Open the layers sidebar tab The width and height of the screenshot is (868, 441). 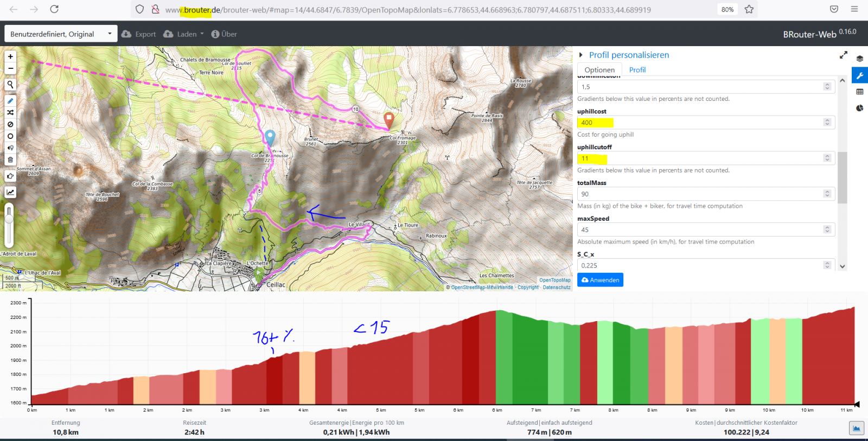point(860,59)
